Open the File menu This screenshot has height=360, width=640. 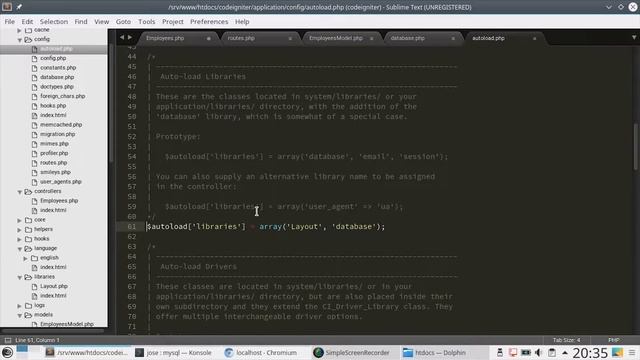click(9, 22)
